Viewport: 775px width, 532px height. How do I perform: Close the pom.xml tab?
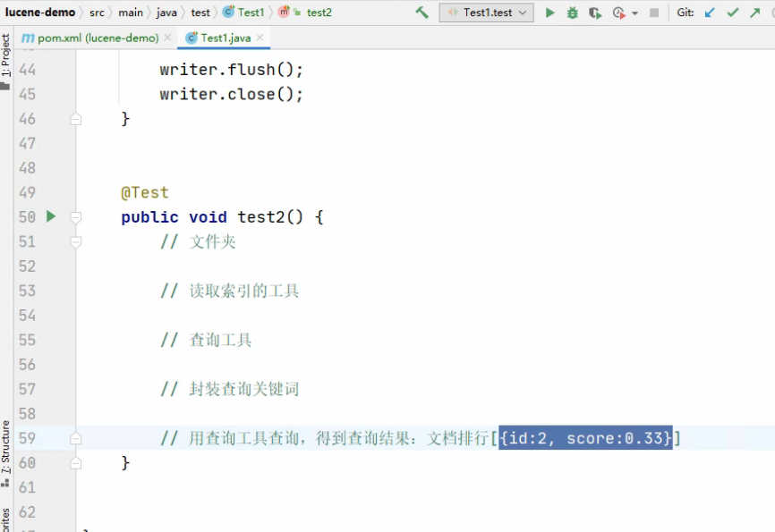point(167,37)
